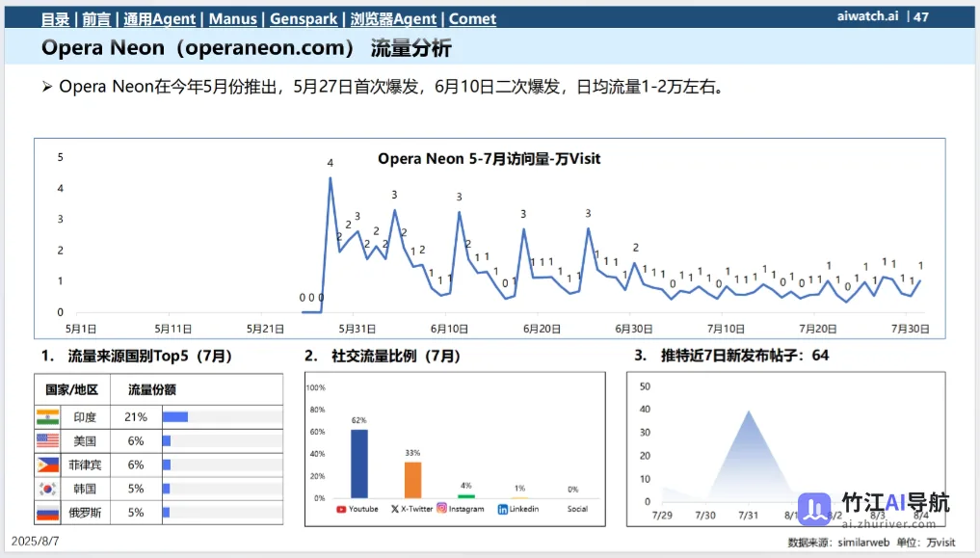Click the 推特近7日新发布帖子: 64 heading
Viewport: 980px width, 558px height.
[731, 356]
